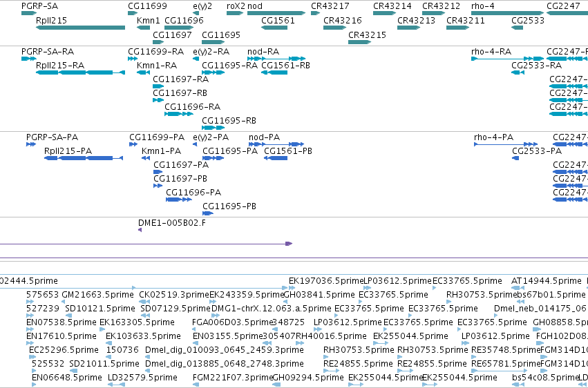Select the CG11699-PA protein label

pos(157,137)
